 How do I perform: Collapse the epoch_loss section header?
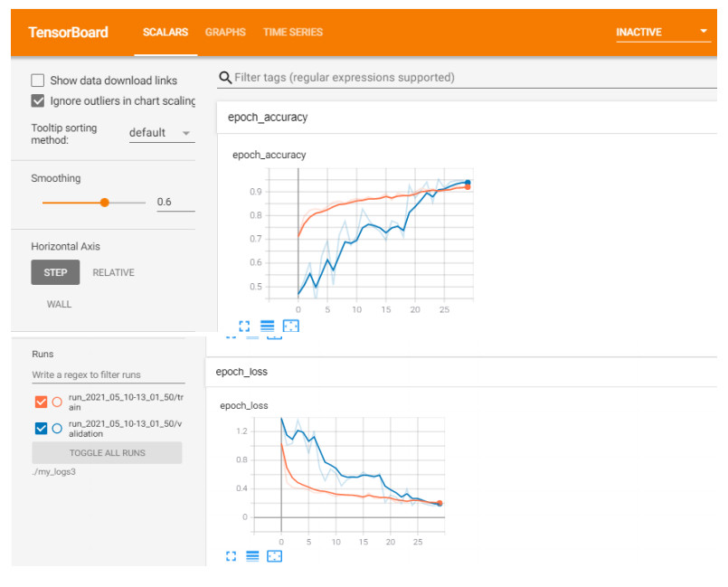(241, 372)
